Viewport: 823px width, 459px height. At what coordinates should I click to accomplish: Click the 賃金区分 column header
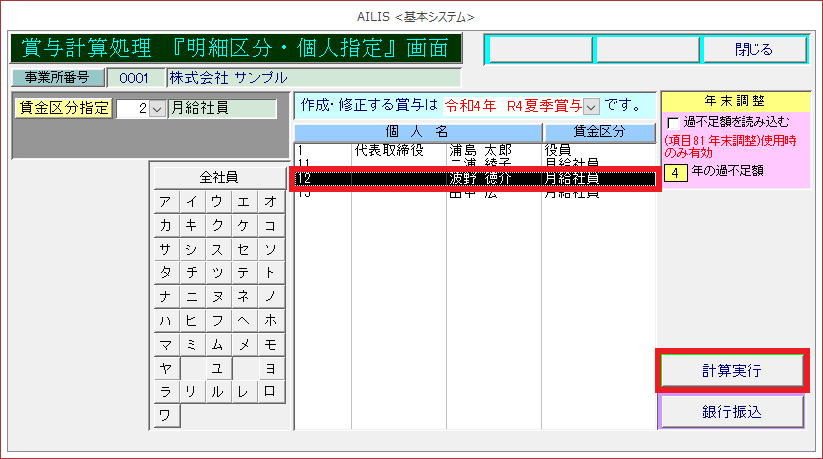point(599,132)
